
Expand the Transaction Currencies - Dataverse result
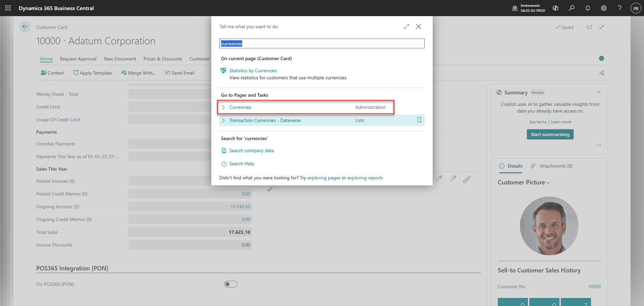[x=223, y=120]
